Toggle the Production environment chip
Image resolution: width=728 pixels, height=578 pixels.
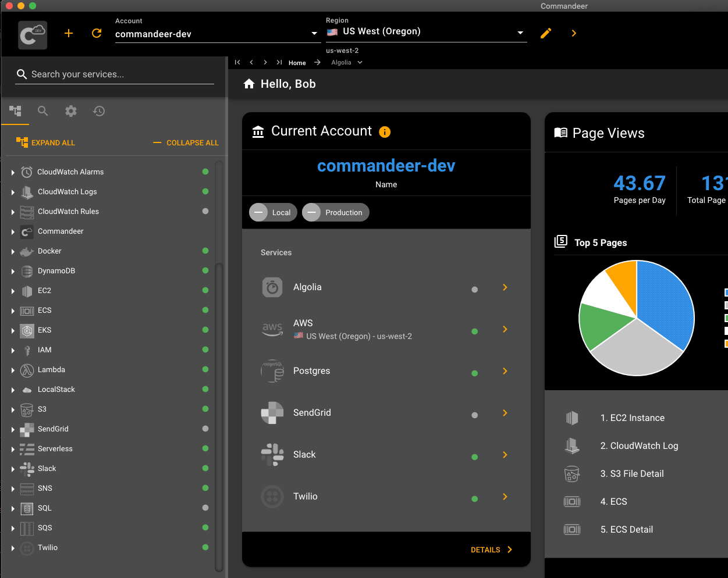click(336, 212)
